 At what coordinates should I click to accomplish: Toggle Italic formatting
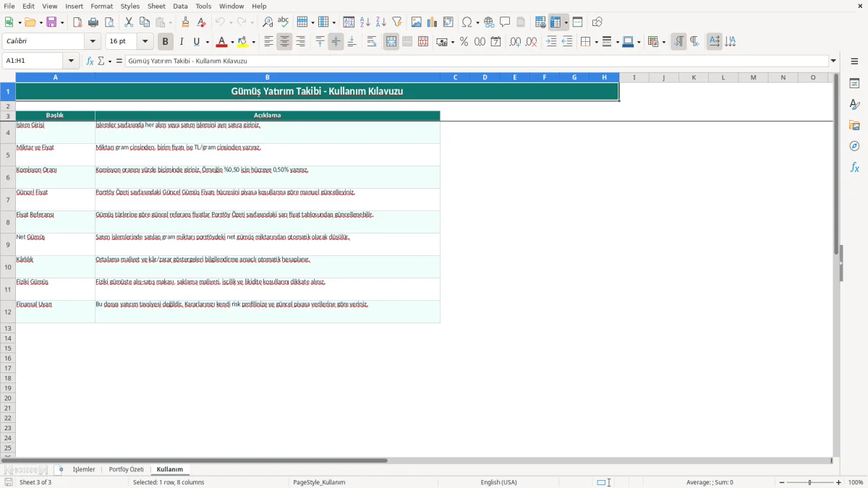click(x=182, y=42)
